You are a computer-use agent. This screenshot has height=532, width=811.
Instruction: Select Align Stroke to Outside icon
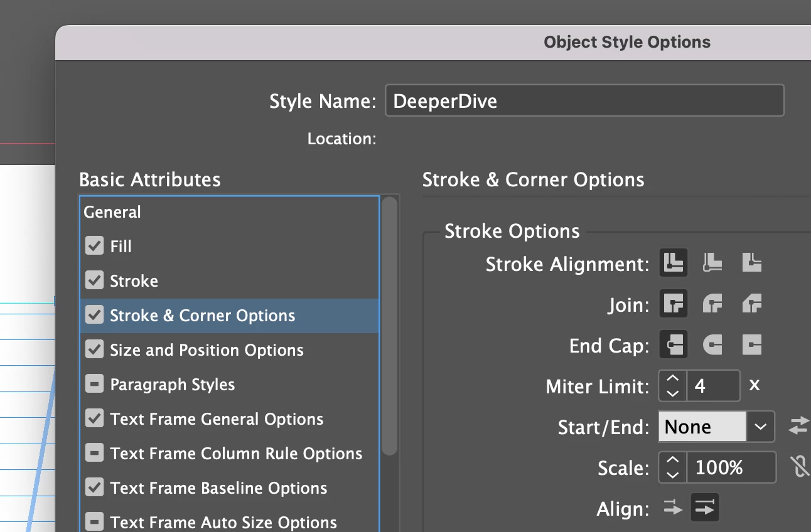pos(751,263)
